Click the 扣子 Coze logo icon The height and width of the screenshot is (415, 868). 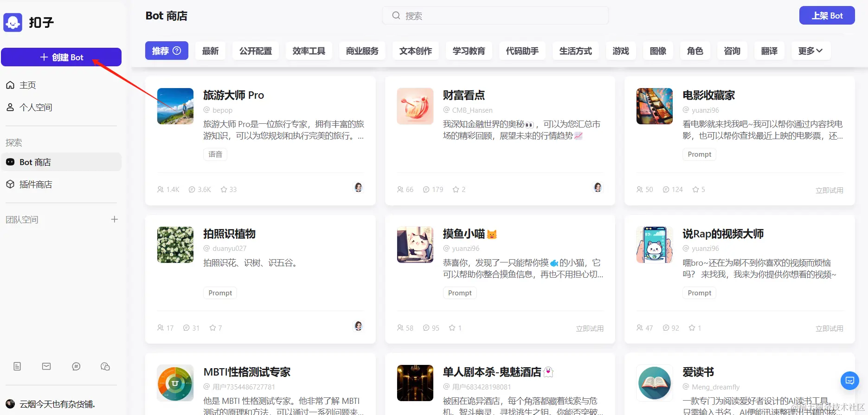point(13,22)
